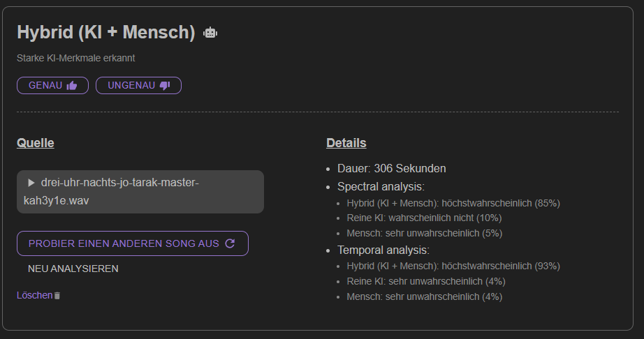Click the Löschen link
This screenshot has width=644, height=339.
pyautogui.click(x=35, y=295)
